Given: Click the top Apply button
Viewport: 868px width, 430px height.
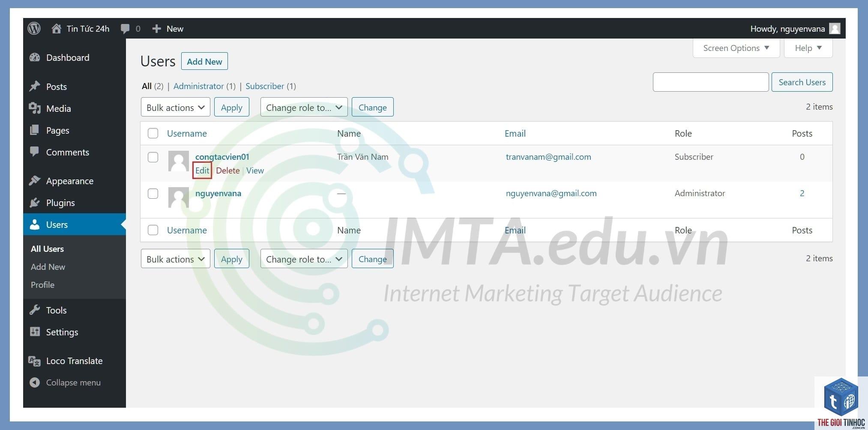Looking at the screenshot, I should coord(232,107).
